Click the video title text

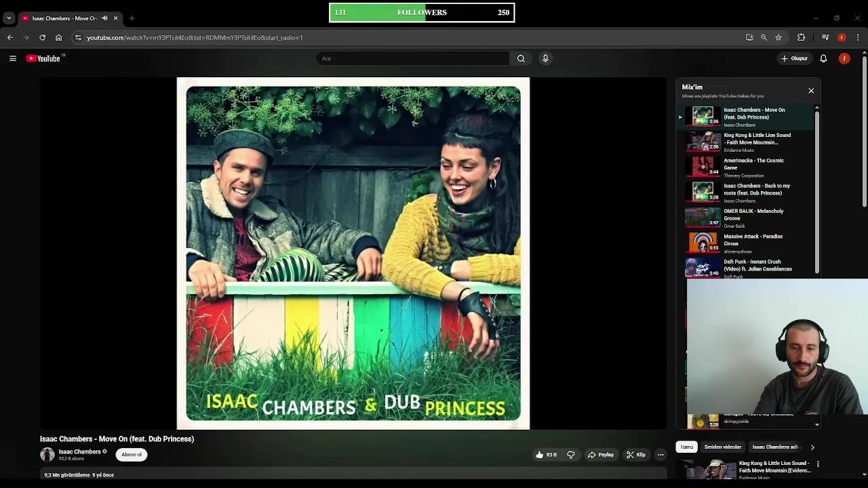117,439
